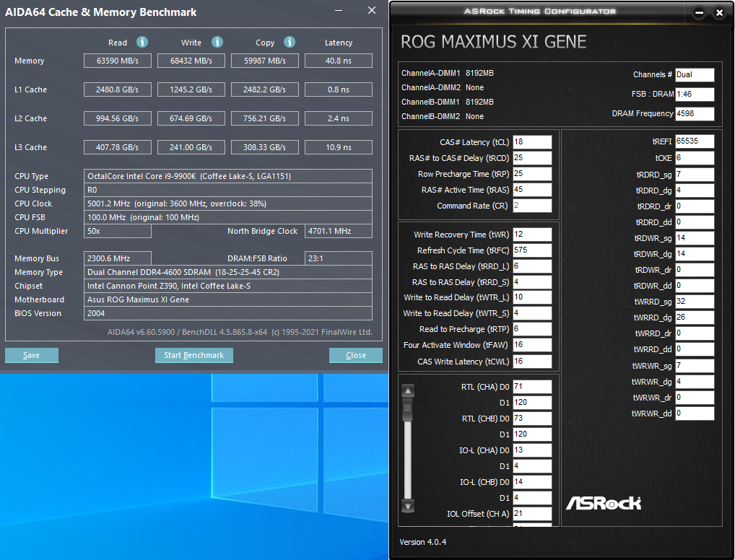Click the RTL (CHB) D0 field

[x=532, y=419]
